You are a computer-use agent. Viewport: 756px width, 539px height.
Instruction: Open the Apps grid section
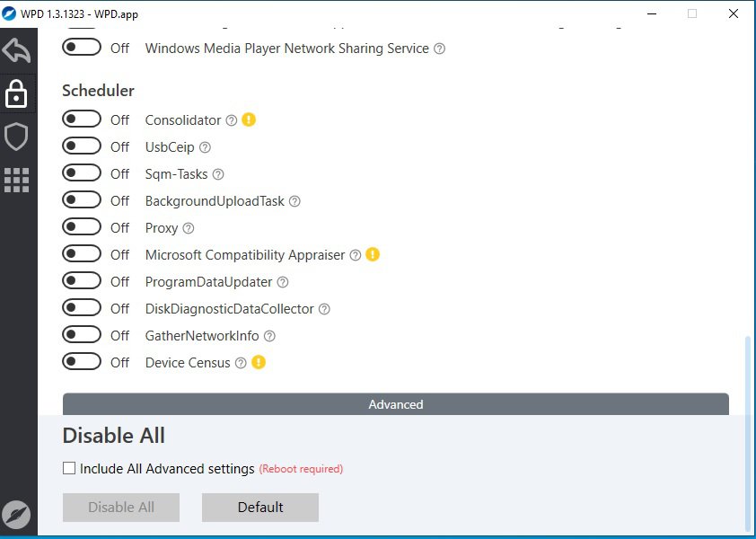pyautogui.click(x=17, y=180)
